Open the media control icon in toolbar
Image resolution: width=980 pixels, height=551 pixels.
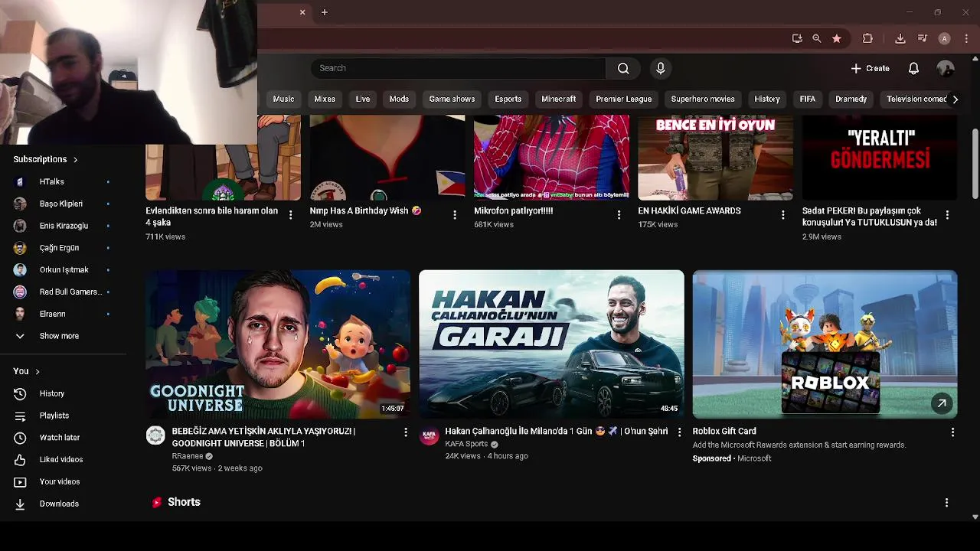pos(923,38)
